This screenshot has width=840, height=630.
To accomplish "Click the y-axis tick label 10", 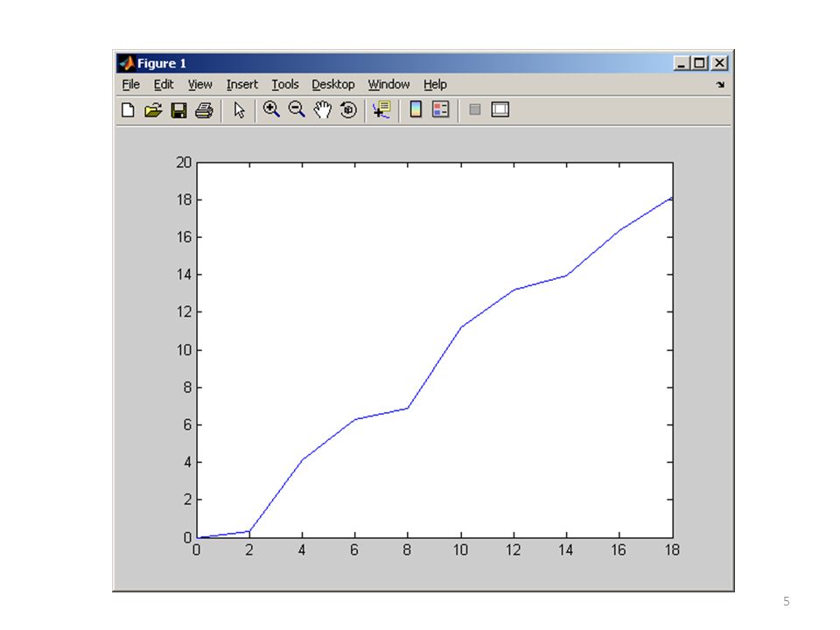I will click(x=184, y=350).
